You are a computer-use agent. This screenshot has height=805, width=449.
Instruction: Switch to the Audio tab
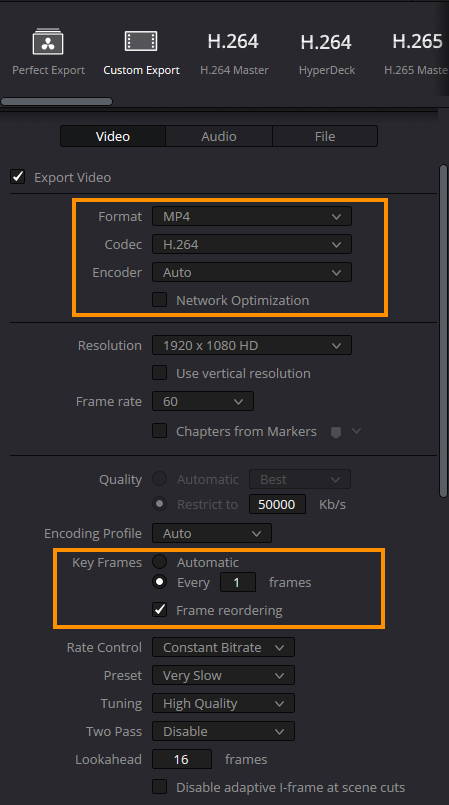219,136
